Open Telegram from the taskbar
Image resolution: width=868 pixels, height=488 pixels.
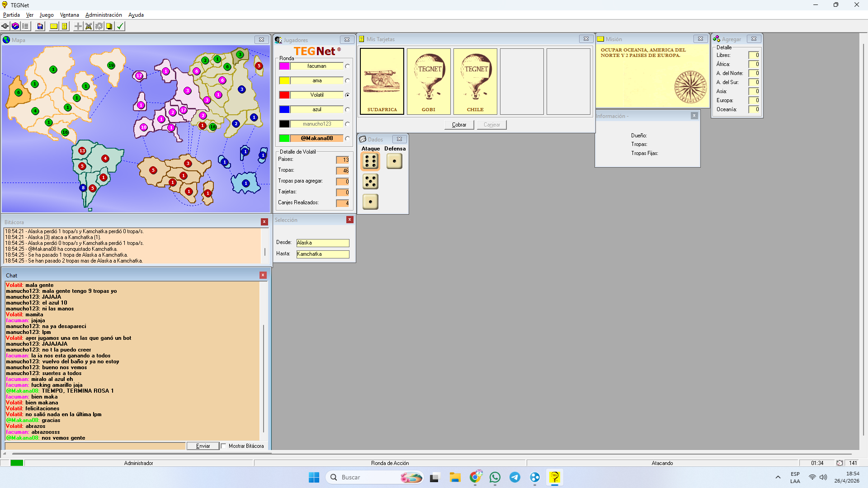pos(515,477)
